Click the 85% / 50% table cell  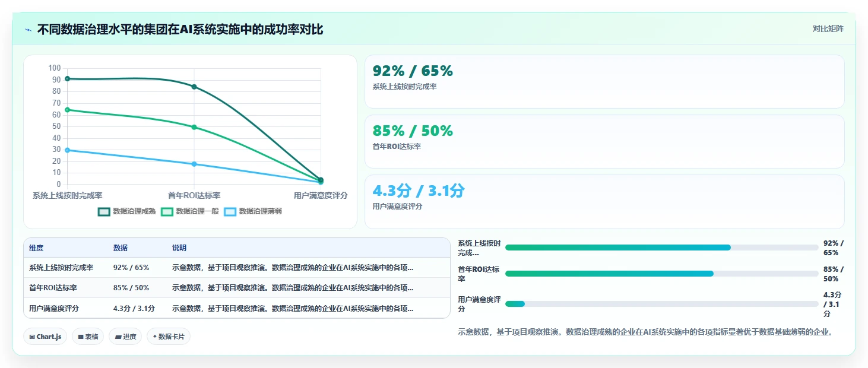[x=131, y=288]
